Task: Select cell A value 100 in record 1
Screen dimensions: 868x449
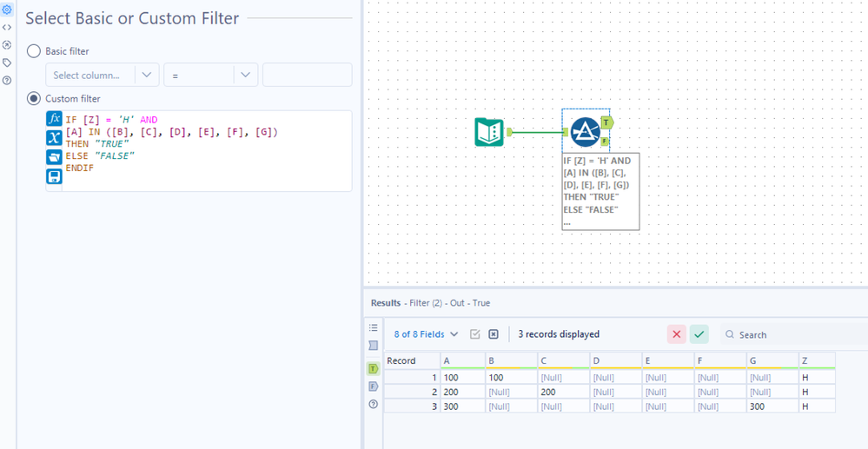Action: click(x=463, y=378)
